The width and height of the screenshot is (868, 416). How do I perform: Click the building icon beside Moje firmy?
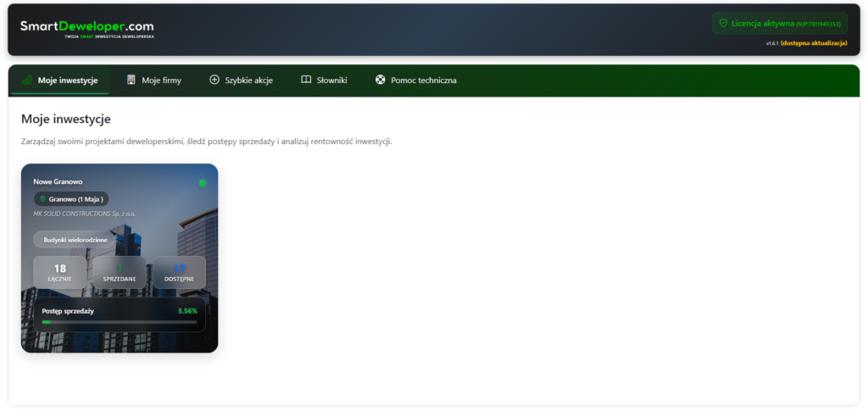[x=131, y=80]
